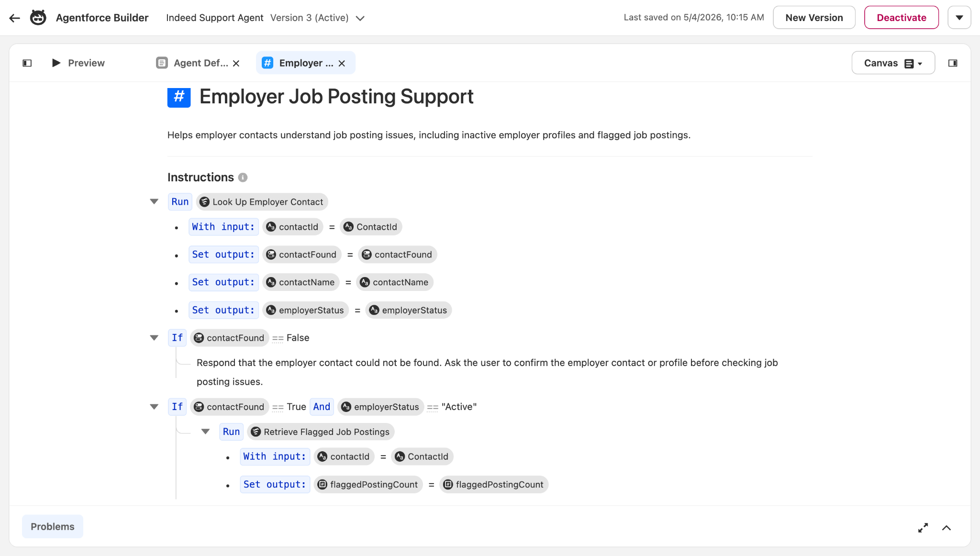Click the Set output keyword for employerStatus
Viewport: 980px width, 556px height.
pyautogui.click(x=223, y=310)
